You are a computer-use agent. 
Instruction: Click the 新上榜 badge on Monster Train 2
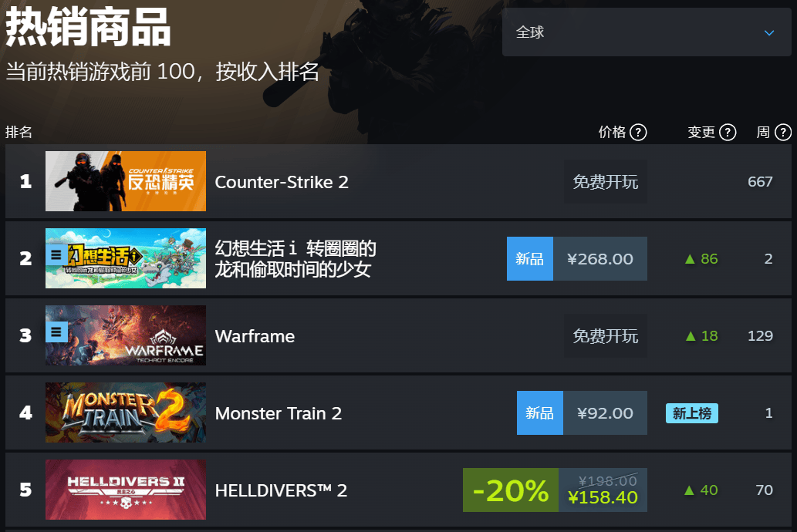692,413
